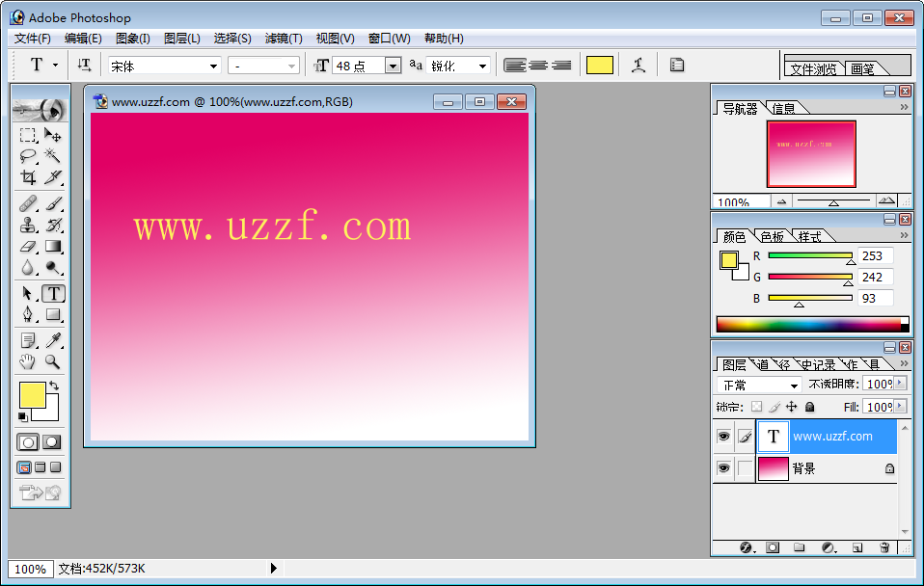Image resolution: width=924 pixels, height=586 pixels.
Task: Toggle lock position
Action: pos(792,407)
